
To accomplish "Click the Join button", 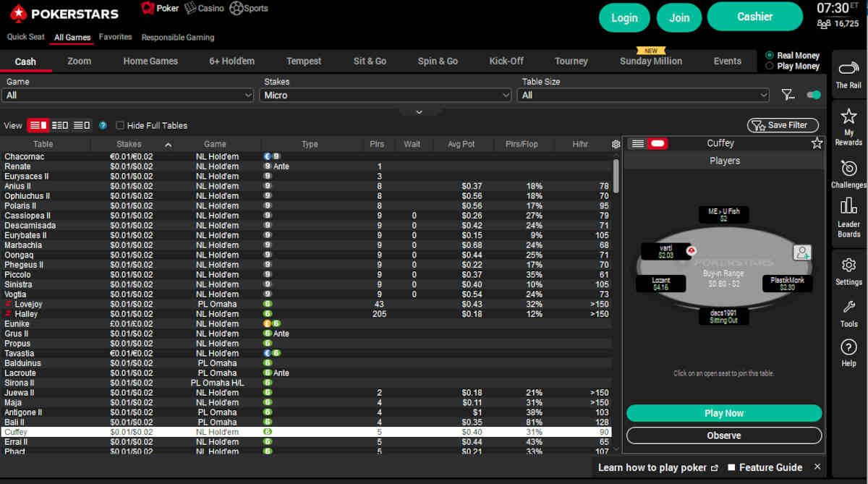I will (x=679, y=18).
